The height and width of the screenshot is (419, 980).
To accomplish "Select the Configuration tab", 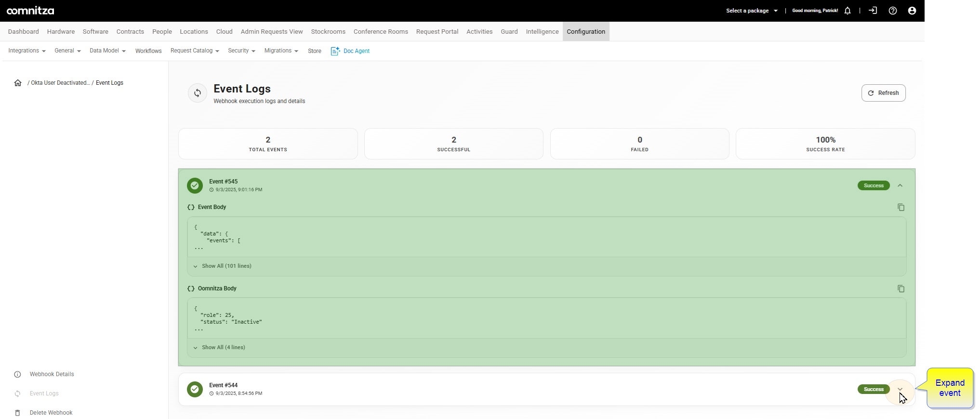I will point(586,31).
